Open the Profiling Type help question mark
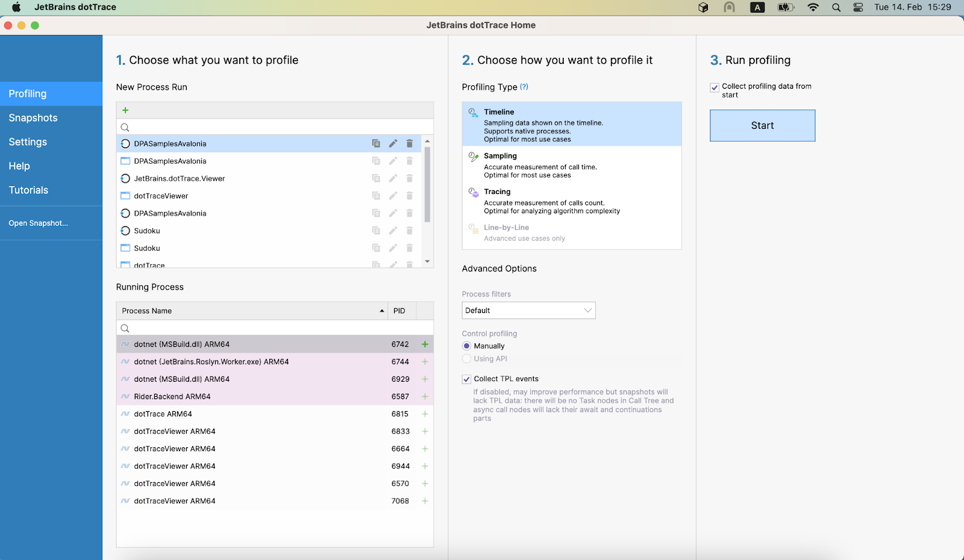 [x=524, y=87]
